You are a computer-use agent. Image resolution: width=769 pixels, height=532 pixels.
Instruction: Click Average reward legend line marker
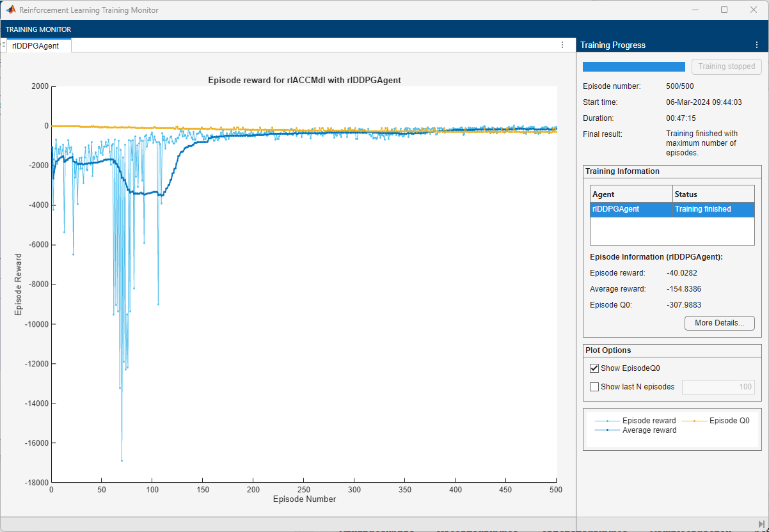(x=607, y=430)
